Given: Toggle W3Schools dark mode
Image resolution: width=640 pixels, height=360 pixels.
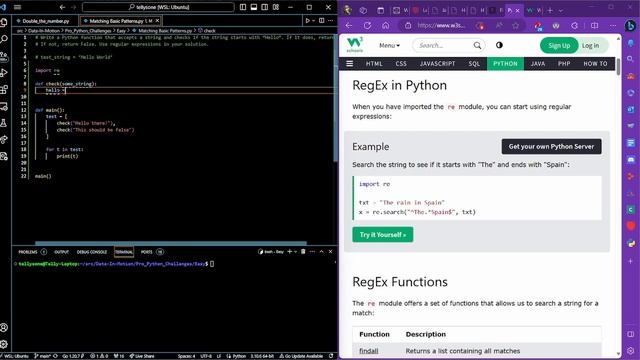Looking at the screenshot, I should (x=499, y=45).
